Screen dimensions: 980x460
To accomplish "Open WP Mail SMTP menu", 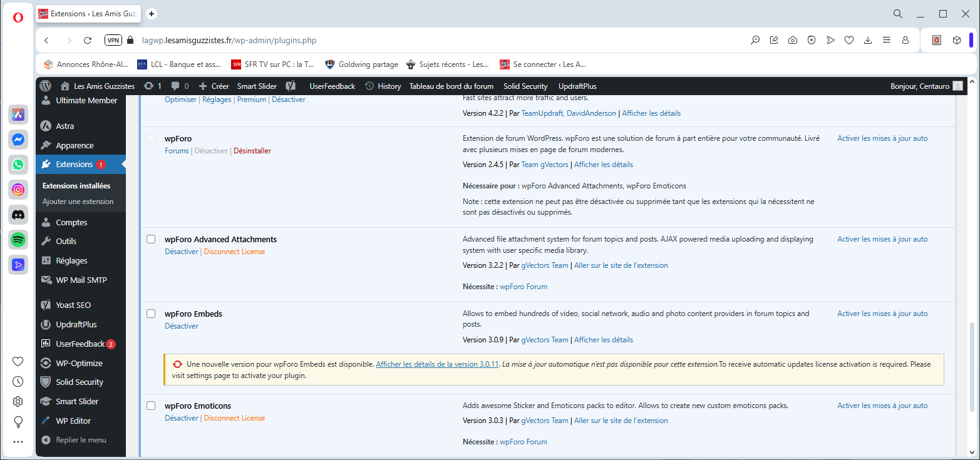I will 81,280.
